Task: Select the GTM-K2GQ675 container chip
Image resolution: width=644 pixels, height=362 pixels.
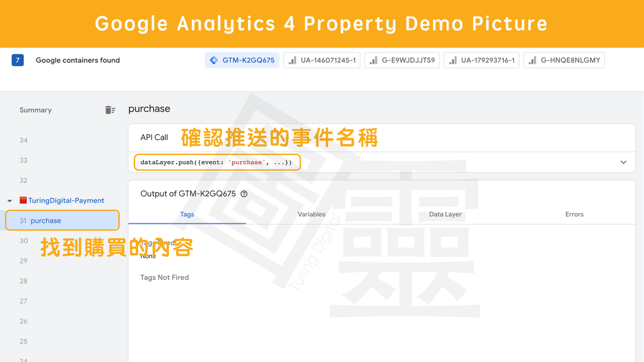Action: click(242, 61)
